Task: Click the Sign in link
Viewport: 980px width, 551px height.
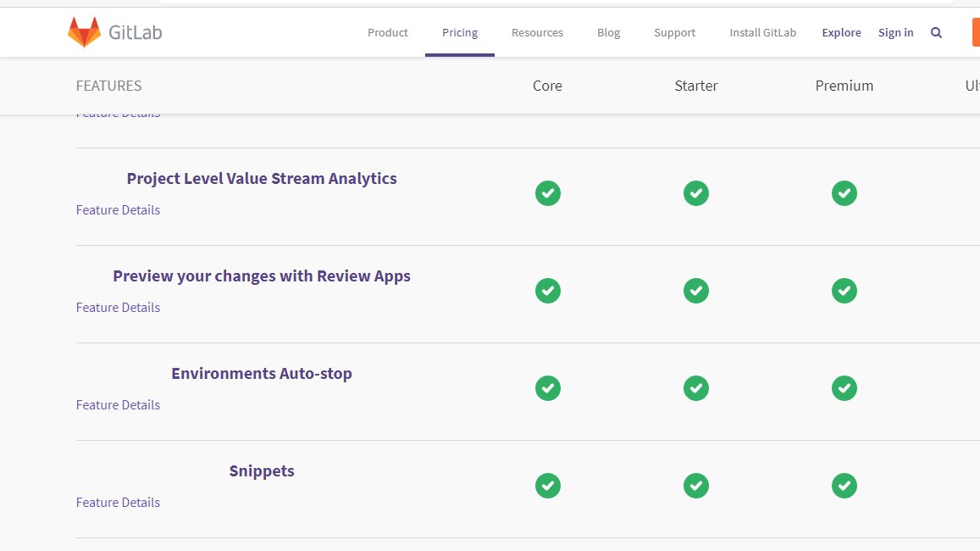Action: 895,32
